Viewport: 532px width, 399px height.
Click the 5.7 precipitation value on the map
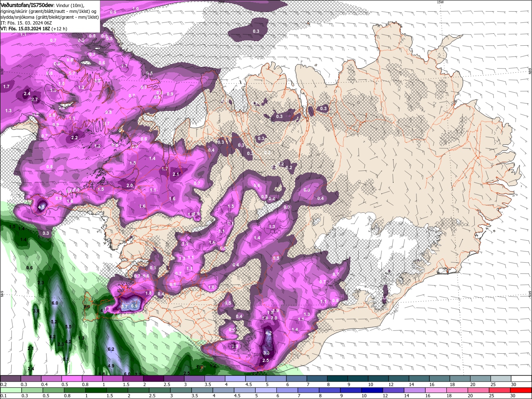[124, 307]
